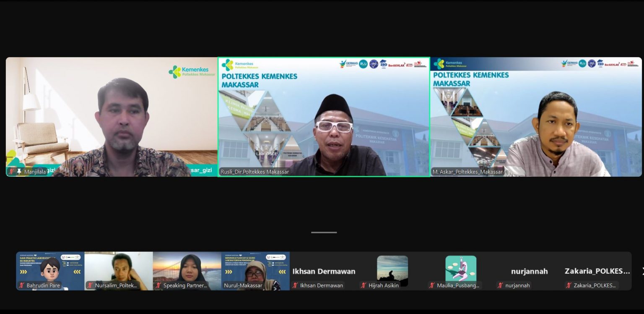Select Bahrudin Pare's avatar video thumbnail
This screenshot has height=314, width=644.
tap(50, 271)
